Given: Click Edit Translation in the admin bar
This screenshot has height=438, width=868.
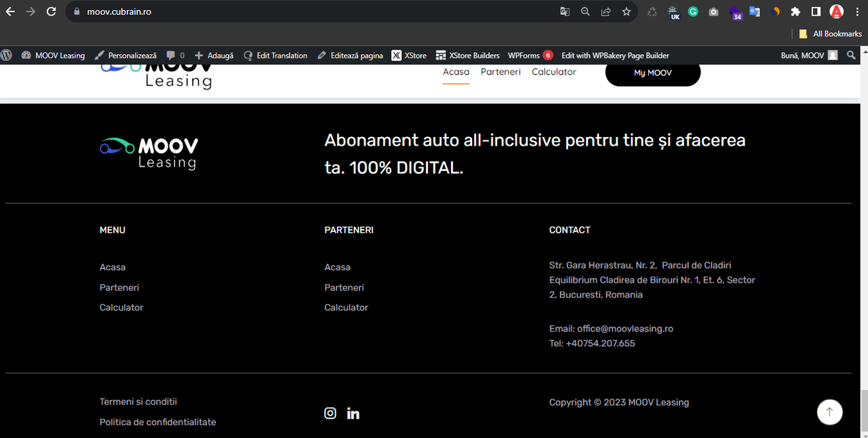Looking at the screenshot, I should [275, 56].
